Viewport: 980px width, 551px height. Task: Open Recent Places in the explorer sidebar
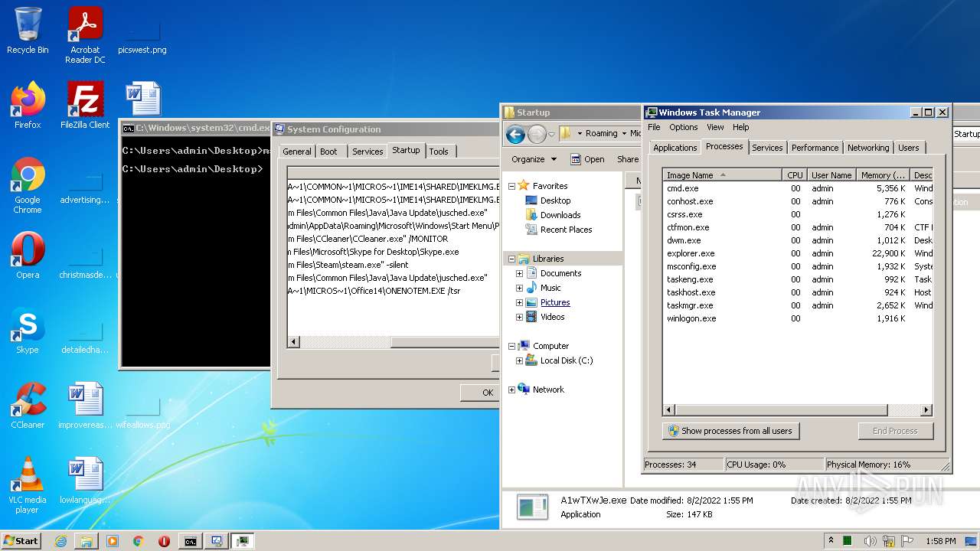pyautogui.click(x=566, y=230)
